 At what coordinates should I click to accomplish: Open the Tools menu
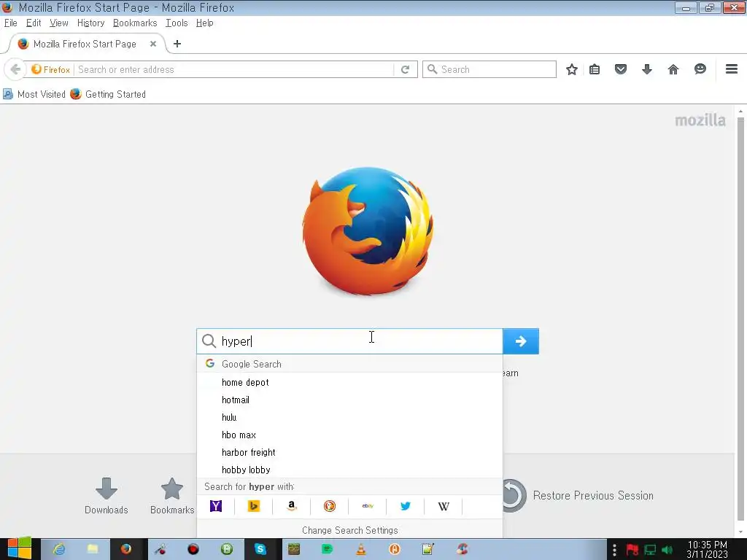coord(177,23)
